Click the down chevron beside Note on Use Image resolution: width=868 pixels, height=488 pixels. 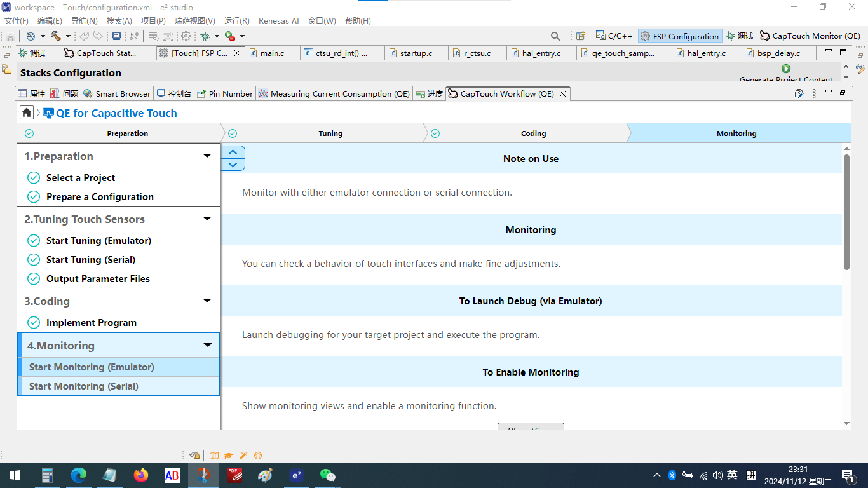233,165
